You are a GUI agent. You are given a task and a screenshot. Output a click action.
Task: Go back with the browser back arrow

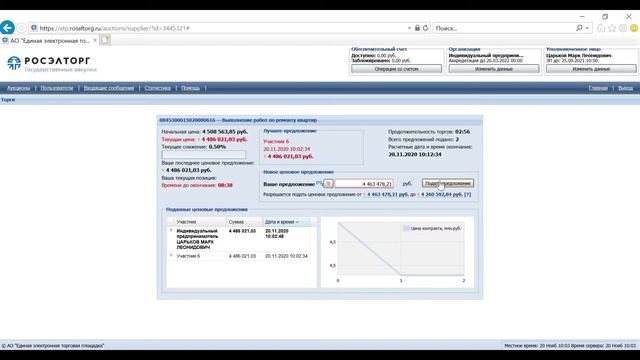click(x=7, y=28)
